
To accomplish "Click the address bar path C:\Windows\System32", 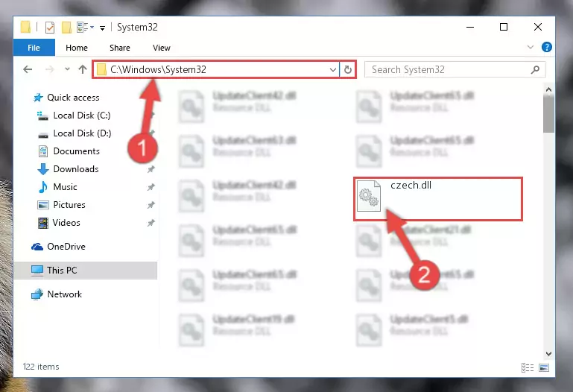I will click(158, 69).
